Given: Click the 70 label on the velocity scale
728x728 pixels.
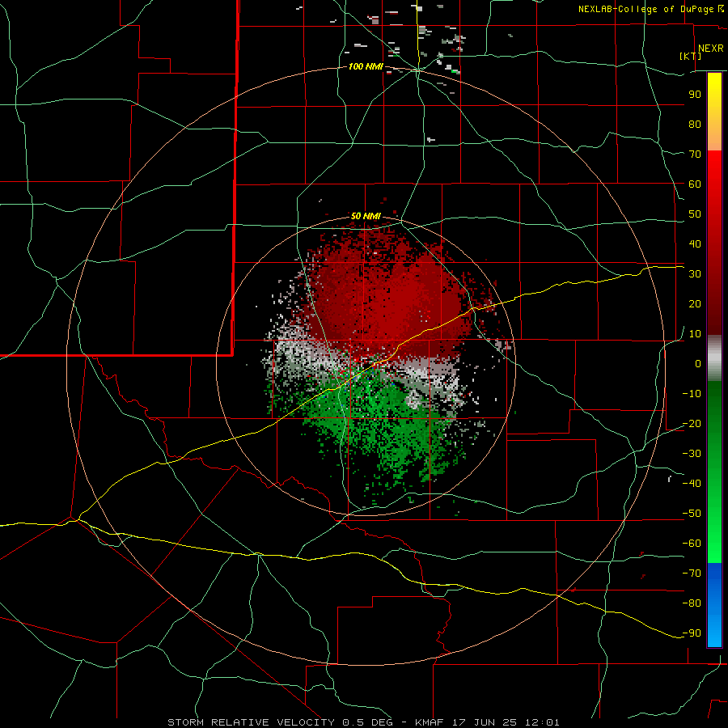Looking at the screenshot, I should (695, 154).
